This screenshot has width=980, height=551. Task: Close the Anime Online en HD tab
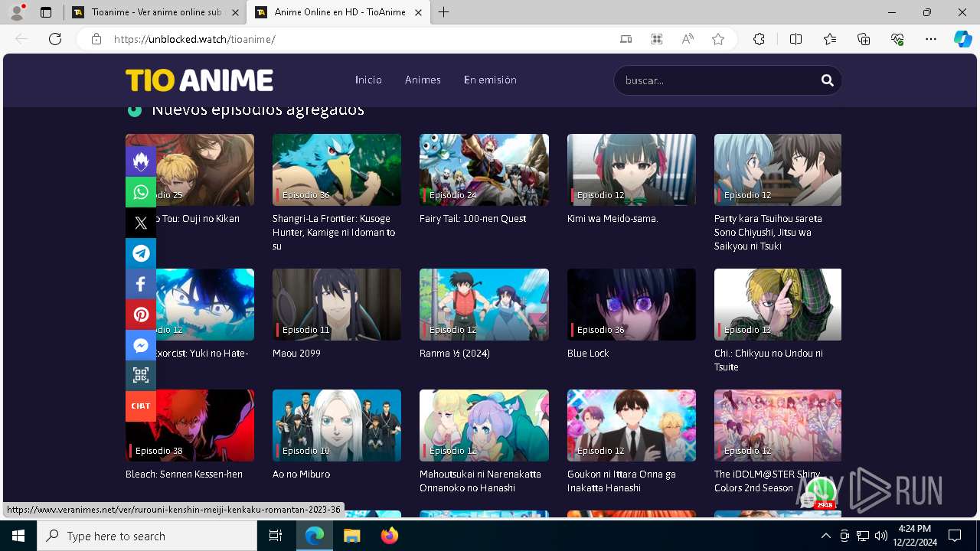(x=418, y=12)
